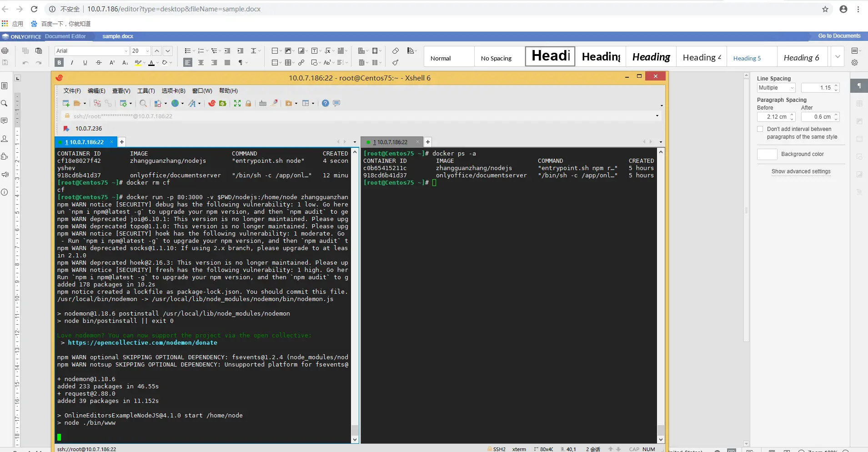Toggle Italic formatting
The image size is (868, 452).
tap(72, 63)
